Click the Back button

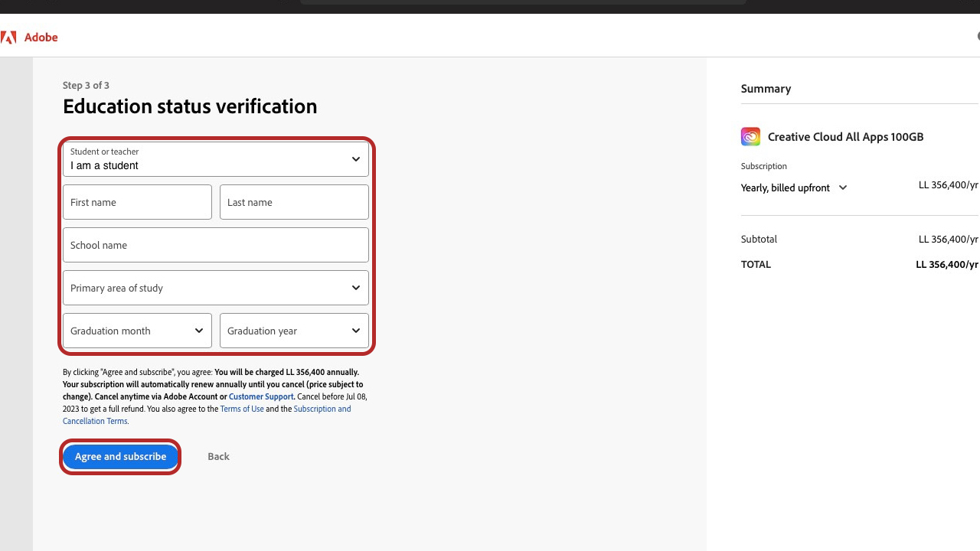click(x=218, y=456)
